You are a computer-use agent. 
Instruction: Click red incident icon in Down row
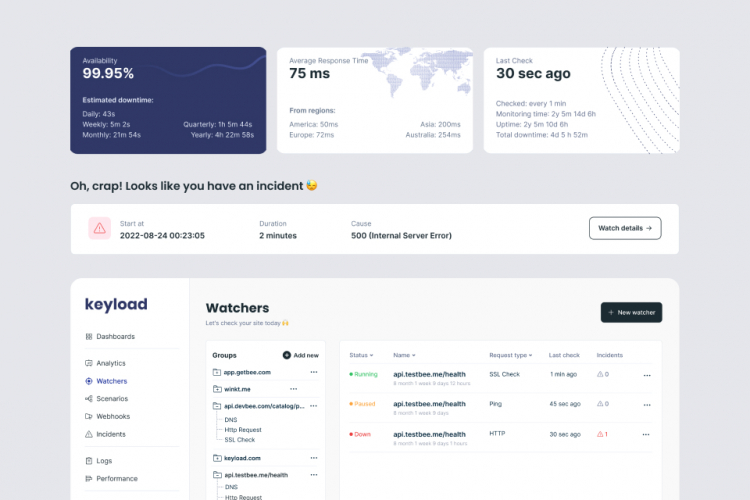tap(600, 434)
